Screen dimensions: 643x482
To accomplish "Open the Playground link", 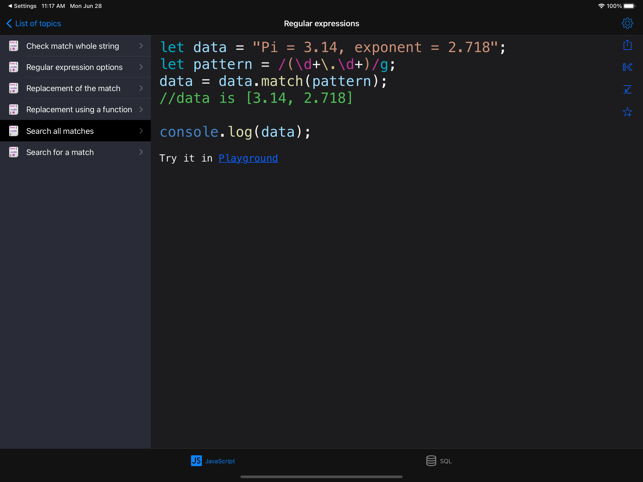I will pos(248,158).
